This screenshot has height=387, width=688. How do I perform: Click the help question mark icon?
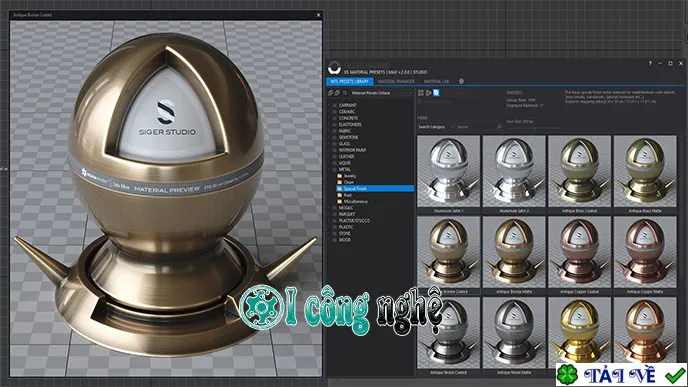650,63
